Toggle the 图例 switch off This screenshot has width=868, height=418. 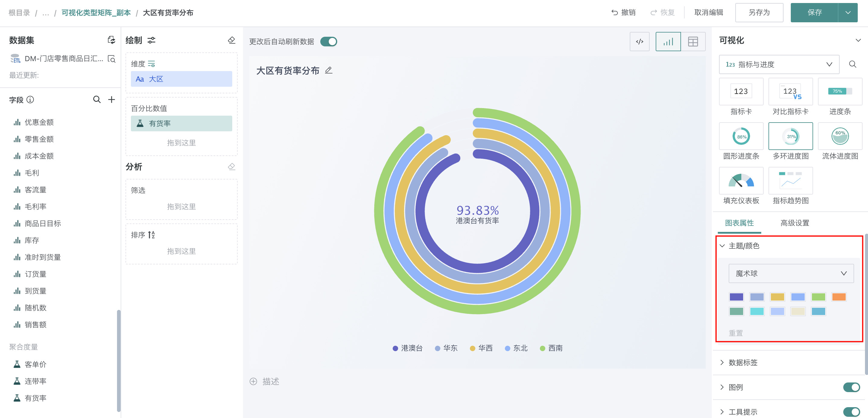coord(851,387)
